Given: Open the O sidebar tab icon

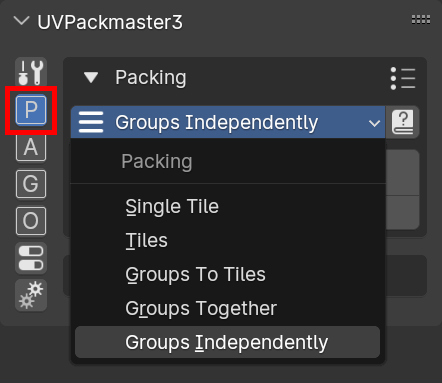Looking at the screenshot, I should [31, 221].
